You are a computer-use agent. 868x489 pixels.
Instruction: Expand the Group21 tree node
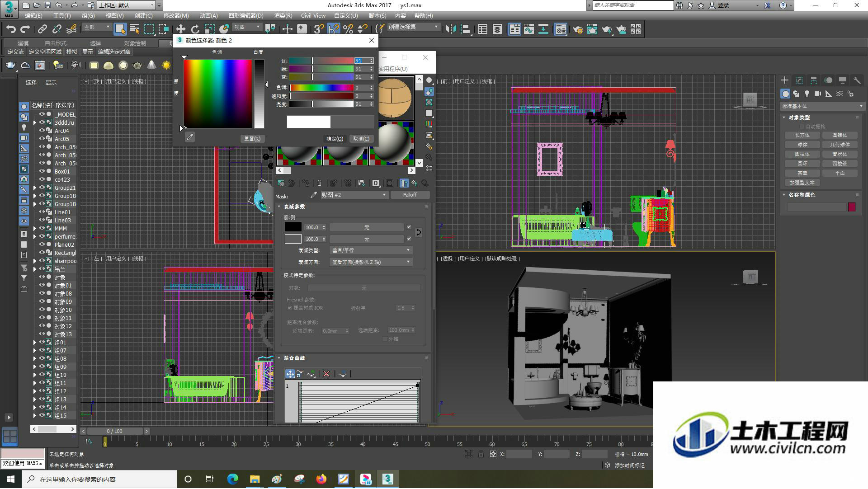(35, 188)
